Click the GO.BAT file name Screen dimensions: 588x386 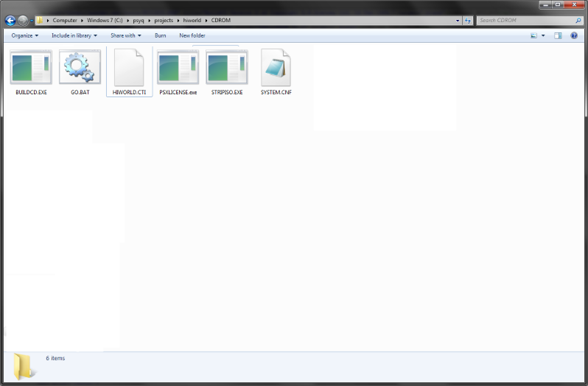[x=80, y=92]
